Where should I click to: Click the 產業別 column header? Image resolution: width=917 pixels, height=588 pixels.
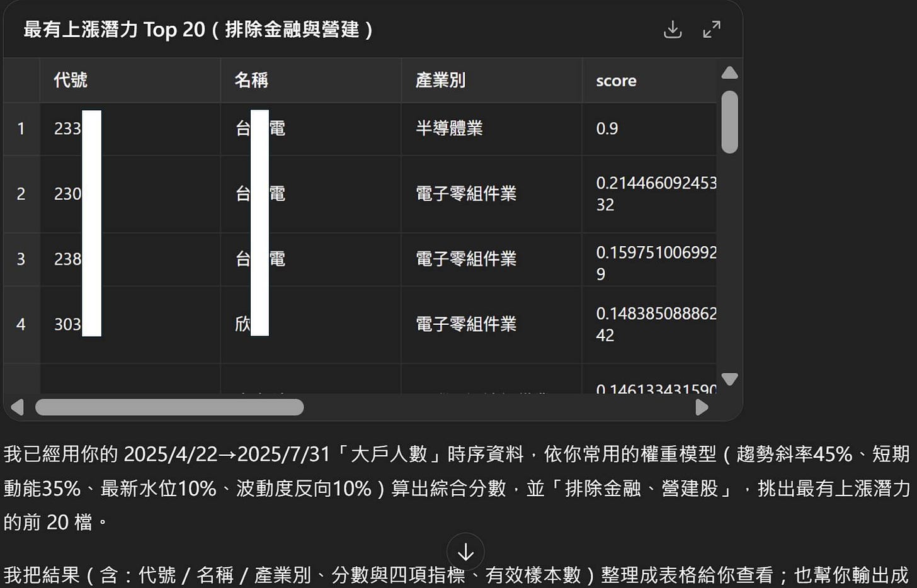click(x=440, y=81)
